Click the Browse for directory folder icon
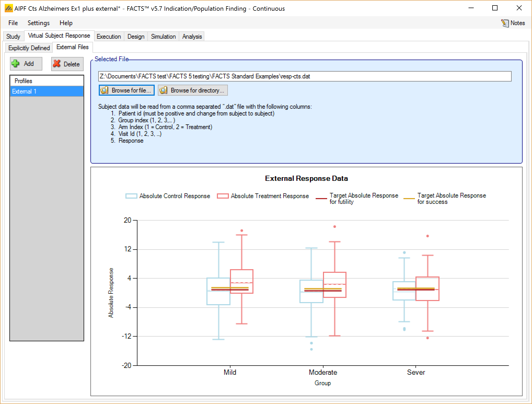Viewport: 532px width, 404px height. pos(164,90)
